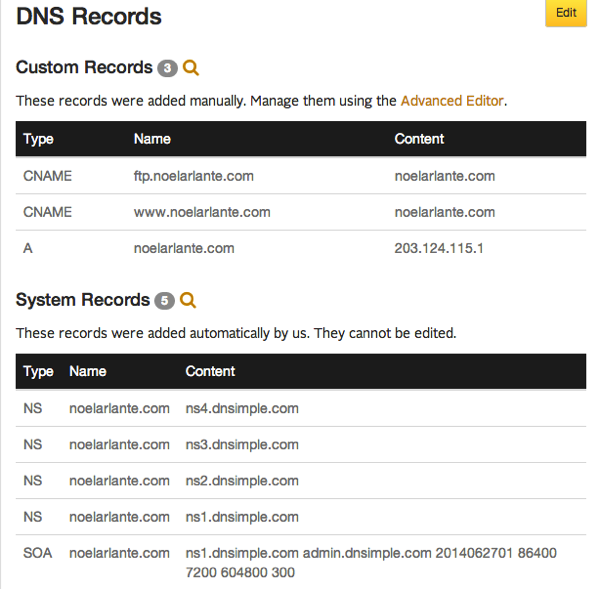Click the SOA record content text
The width and height of the screenshot is (600, 589).
[x=371, y=563]
